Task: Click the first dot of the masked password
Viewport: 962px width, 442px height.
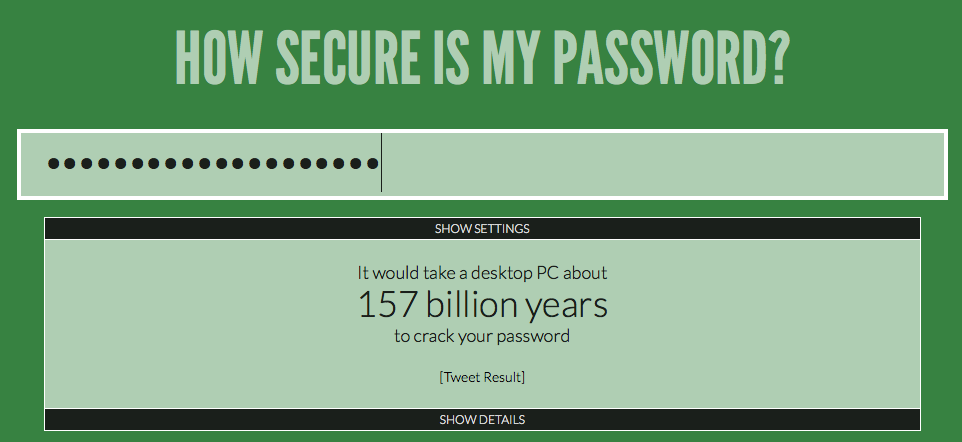Action: pos(55,164)
